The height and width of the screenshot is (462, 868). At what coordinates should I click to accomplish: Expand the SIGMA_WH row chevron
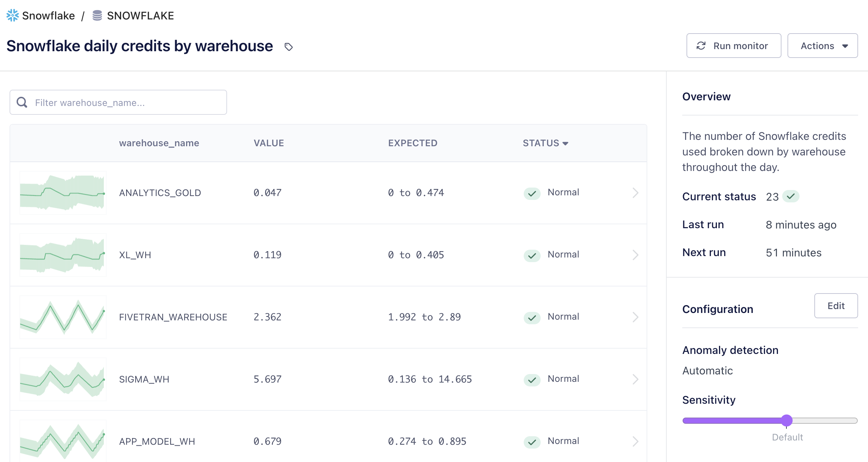click(635, 379)
